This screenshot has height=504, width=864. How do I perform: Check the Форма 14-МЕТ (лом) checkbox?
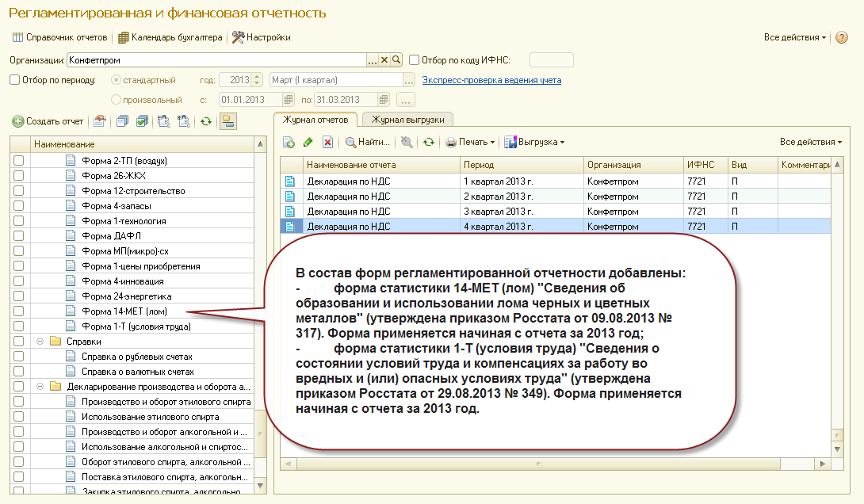click(x=19, y=311)
